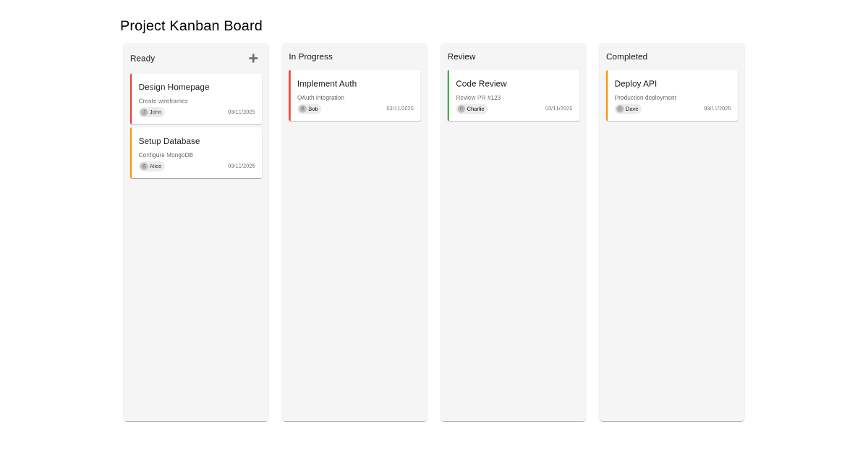Click the orange priority bar on Setup Database
Viewport: 868px width, 456px height.
tap(132, 152)
